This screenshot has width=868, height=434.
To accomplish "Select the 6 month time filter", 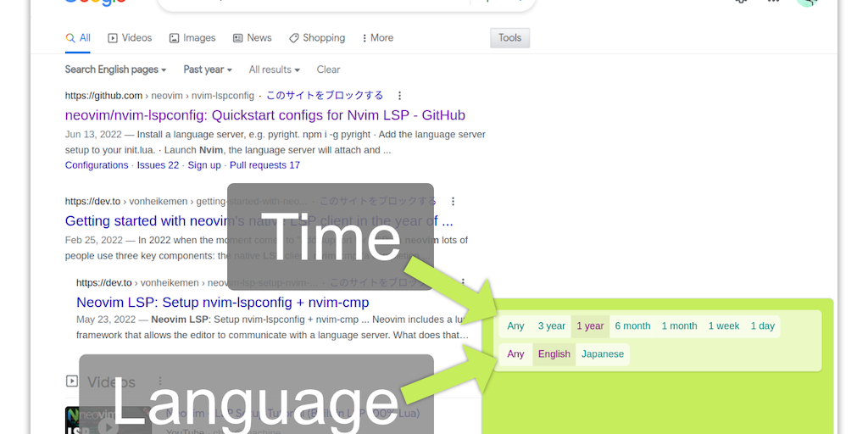I will [632, 326].
